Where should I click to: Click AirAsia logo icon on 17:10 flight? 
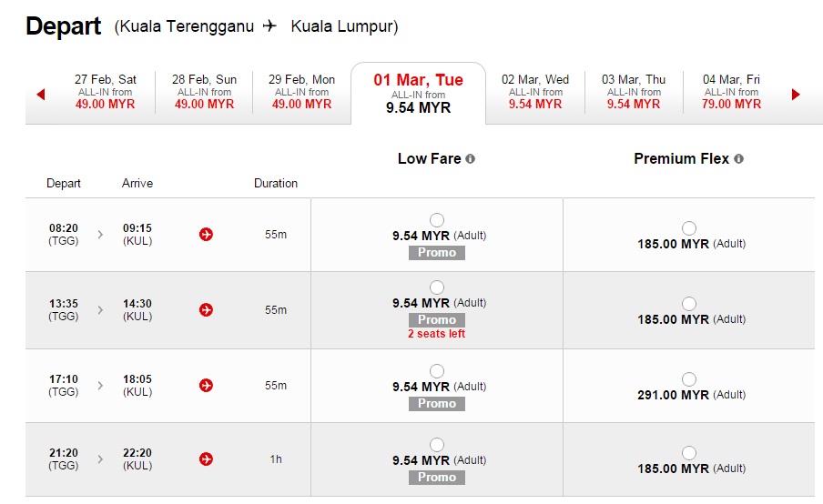(207, 386)
